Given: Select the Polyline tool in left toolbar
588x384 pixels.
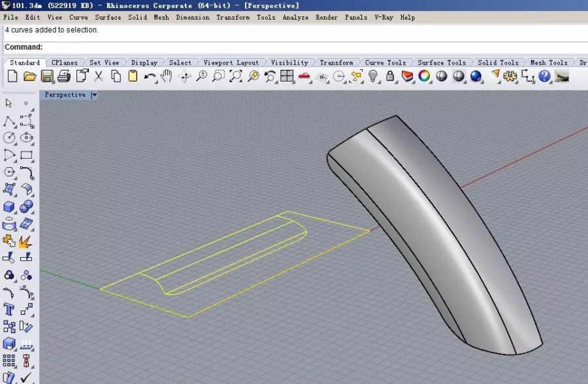Looking at the screenshot, I should (x=9, y=121).
